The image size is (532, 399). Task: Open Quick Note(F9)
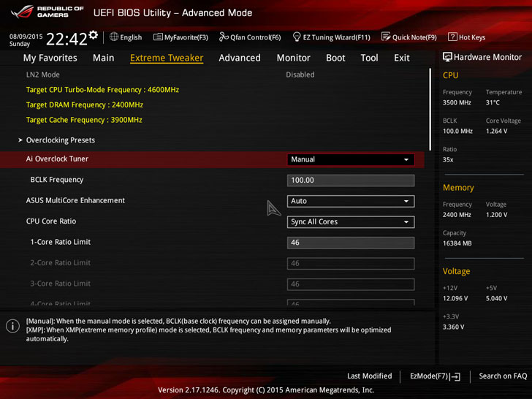coord(409,37)
